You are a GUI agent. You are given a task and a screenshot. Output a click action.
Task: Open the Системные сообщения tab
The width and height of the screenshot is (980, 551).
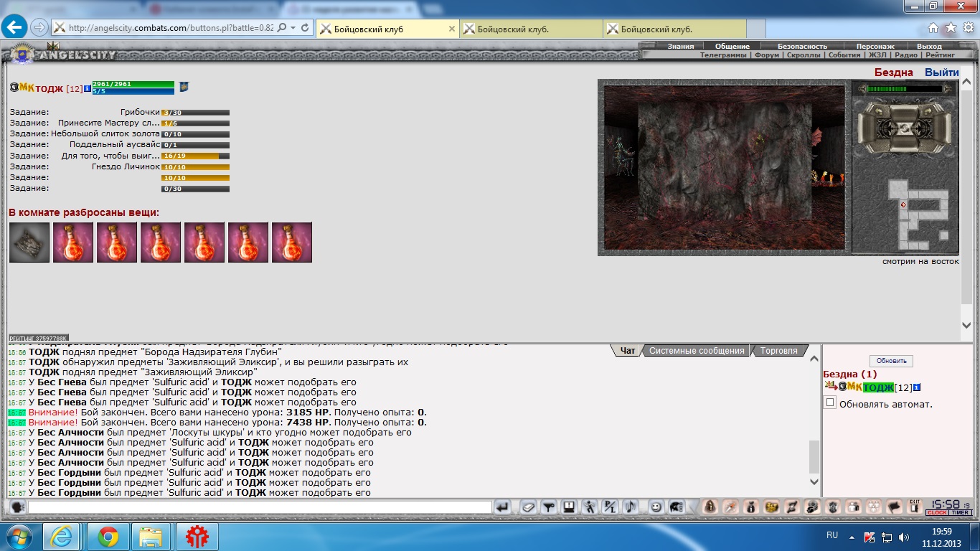coord(696,351)
